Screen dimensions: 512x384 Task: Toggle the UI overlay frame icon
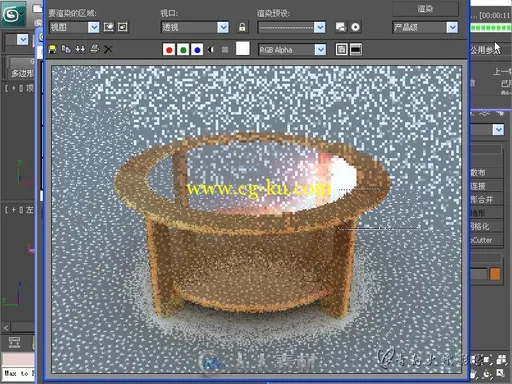coord(341,50)
